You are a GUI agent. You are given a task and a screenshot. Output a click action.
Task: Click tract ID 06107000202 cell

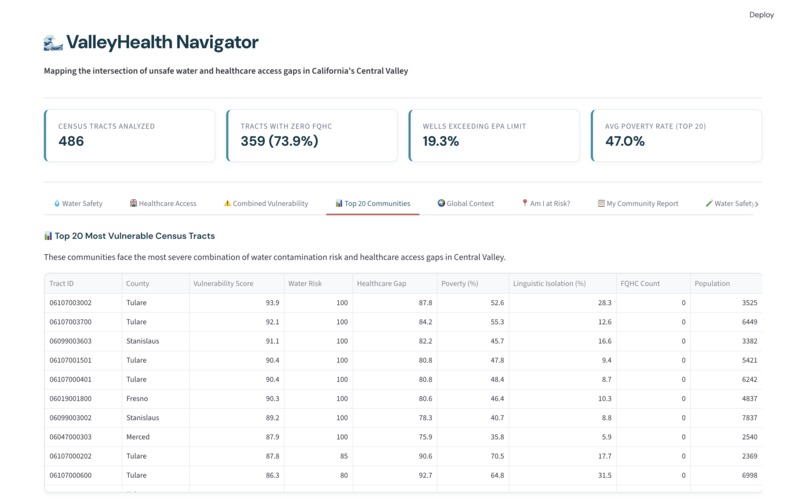[83, 456]
